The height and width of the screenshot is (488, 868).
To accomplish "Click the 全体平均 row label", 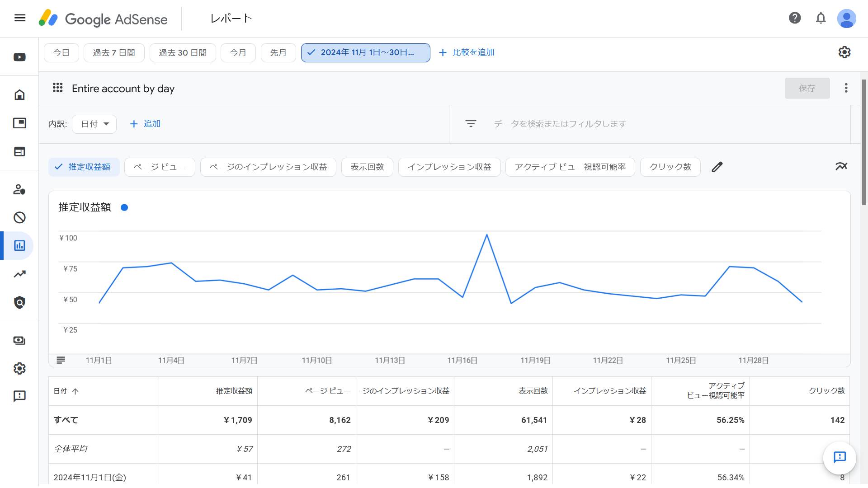I will [x=70, y=449].
